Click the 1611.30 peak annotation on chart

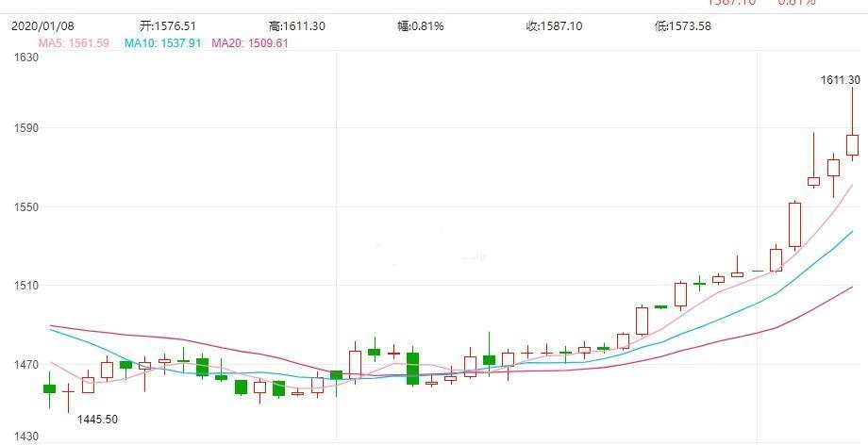coord(841,80)
